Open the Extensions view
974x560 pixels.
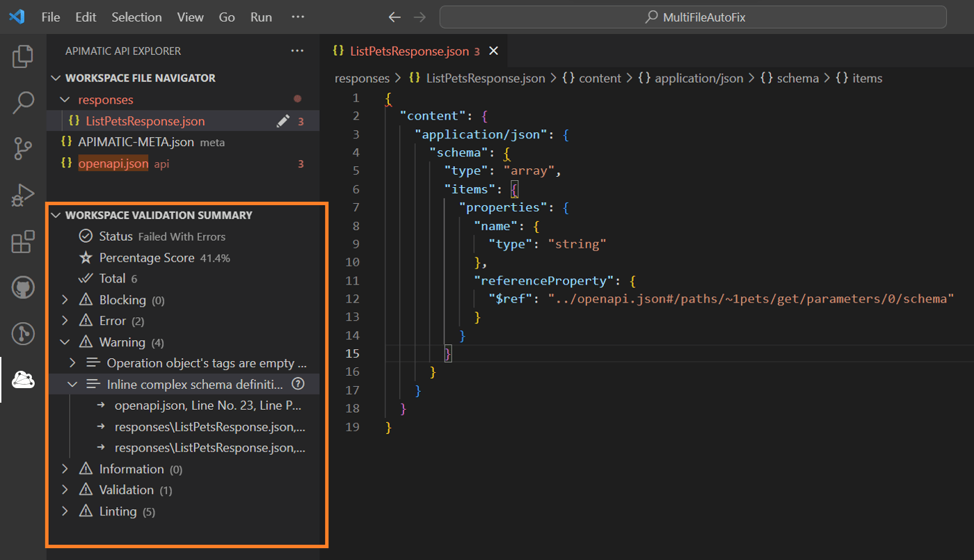point(23,241)
